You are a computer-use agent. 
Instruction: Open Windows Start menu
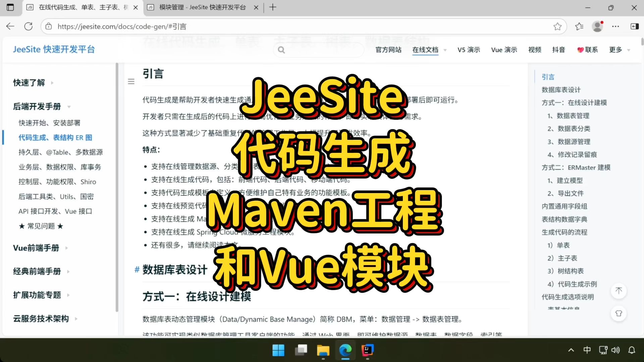tap(278, 350)
